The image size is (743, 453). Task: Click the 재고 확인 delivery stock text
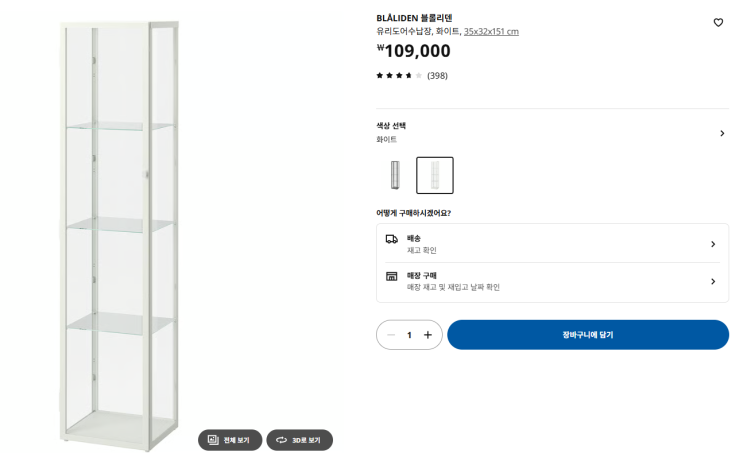click(422, 250)
